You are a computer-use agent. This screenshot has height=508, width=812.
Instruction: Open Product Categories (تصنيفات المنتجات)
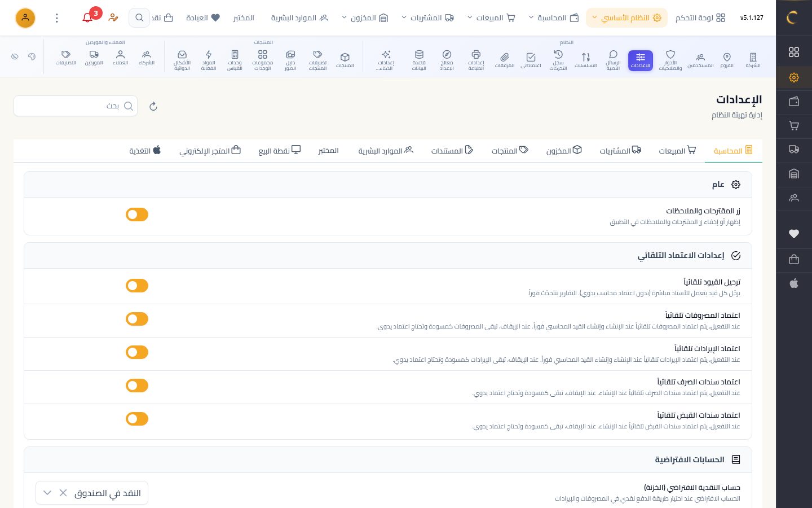pyautogui.click(x=317, y=60)
